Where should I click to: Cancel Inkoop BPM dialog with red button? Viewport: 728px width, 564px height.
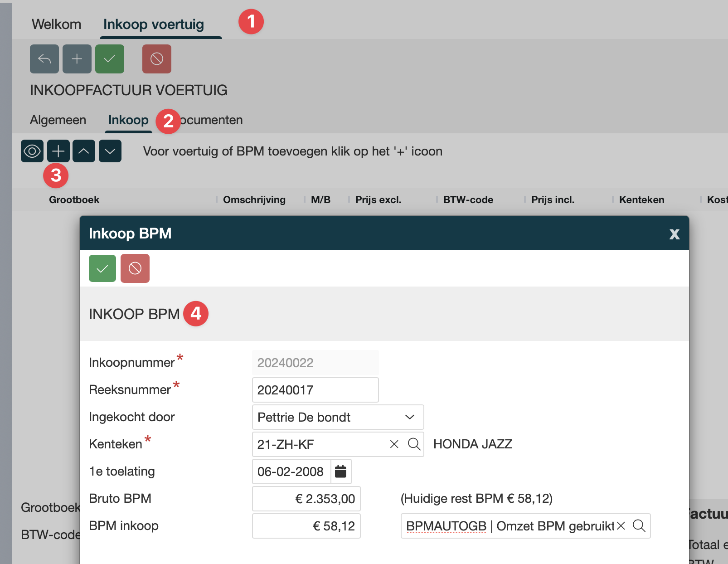135,269
